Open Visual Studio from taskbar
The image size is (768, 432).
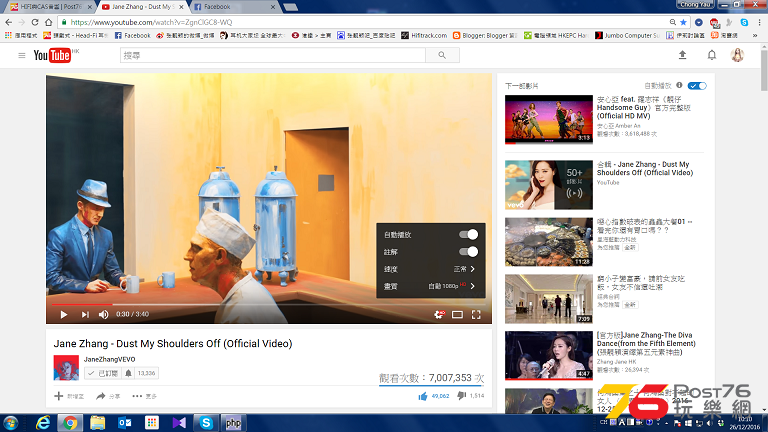click(x=179, y=423)
